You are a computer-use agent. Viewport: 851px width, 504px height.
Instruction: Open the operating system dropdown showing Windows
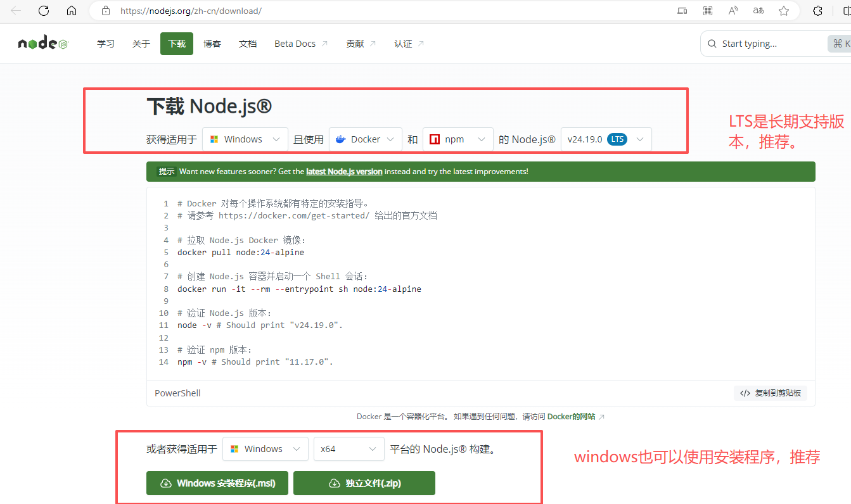[245, 139]
